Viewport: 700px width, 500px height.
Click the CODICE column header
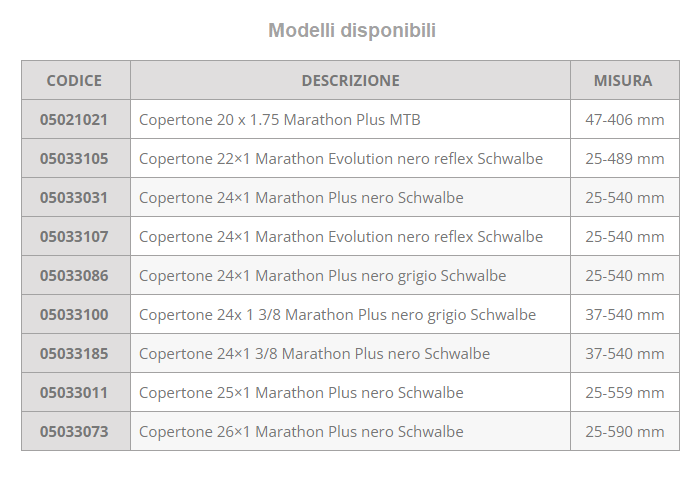point(74,81)
